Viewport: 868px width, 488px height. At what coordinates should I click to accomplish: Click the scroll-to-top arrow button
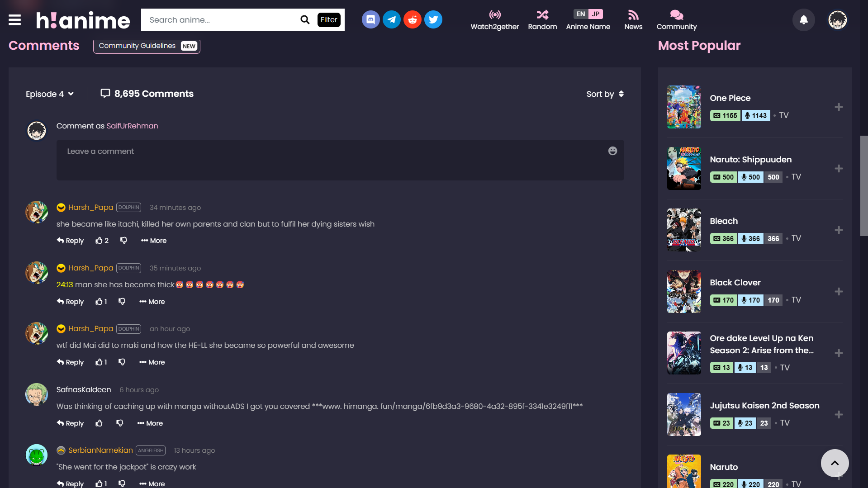coord(835,463)
